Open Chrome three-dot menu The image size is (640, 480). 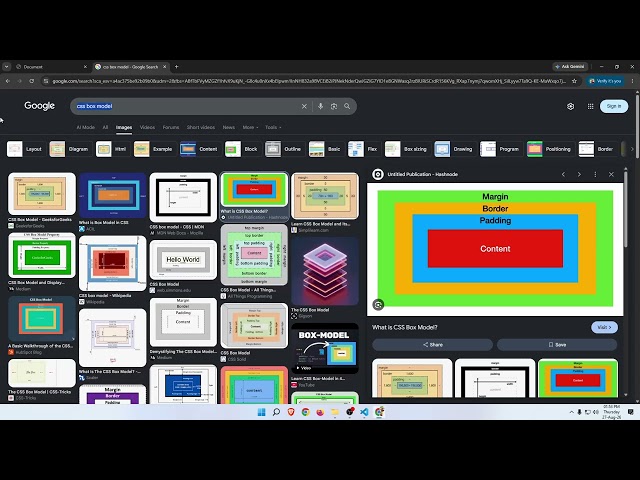coord(632,81)
